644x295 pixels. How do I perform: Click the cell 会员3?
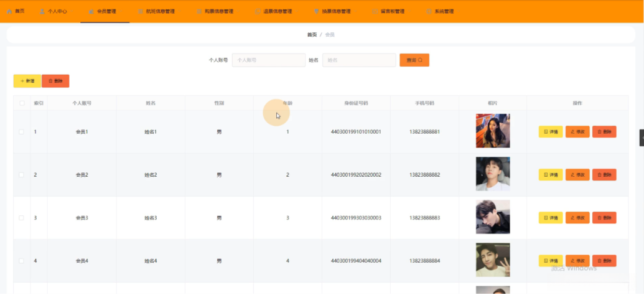(x=82, y=218)
